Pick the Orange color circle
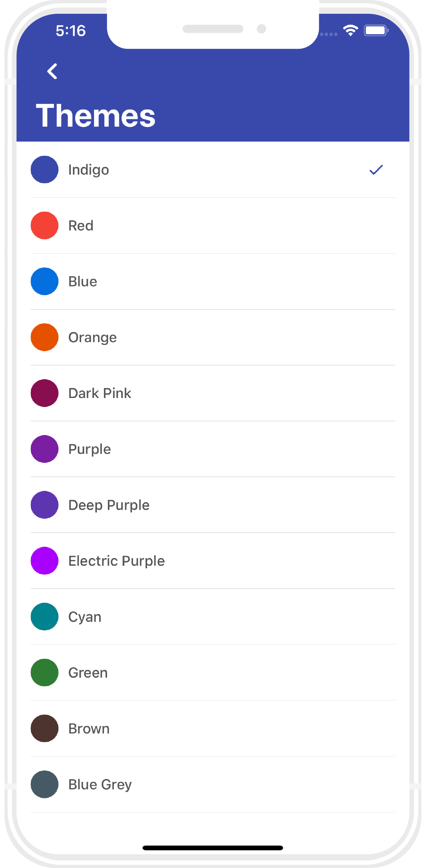Viewport: 426px width, 868px height. (44, 337)
